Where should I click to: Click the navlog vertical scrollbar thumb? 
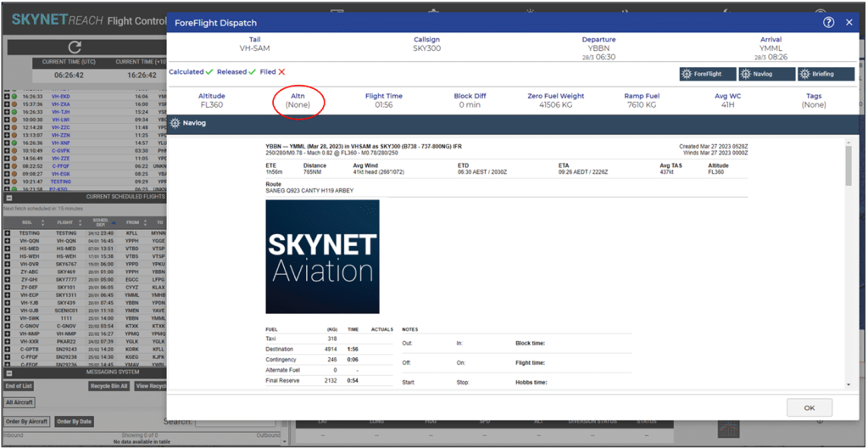pyautogui.click(x=849, y=166)
